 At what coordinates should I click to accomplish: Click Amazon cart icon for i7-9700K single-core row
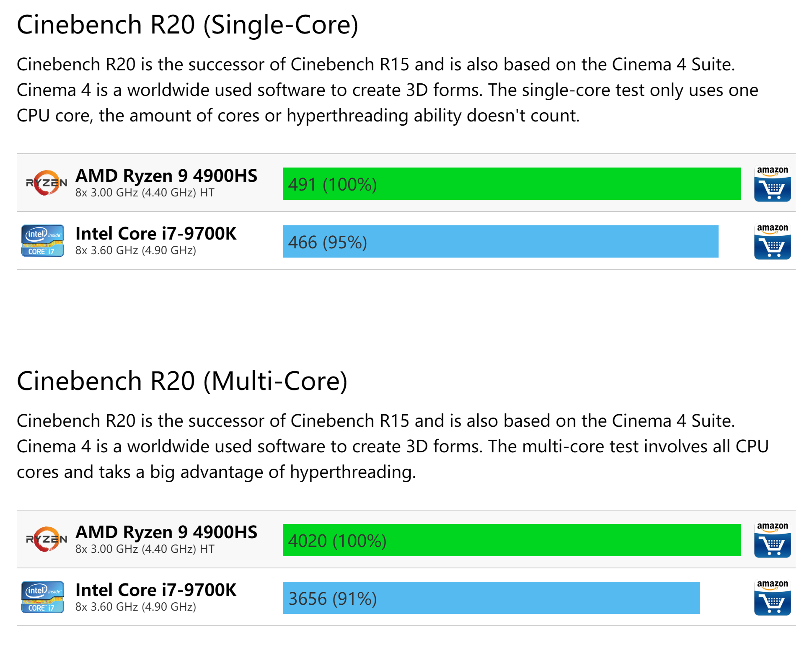click(772, 242)
